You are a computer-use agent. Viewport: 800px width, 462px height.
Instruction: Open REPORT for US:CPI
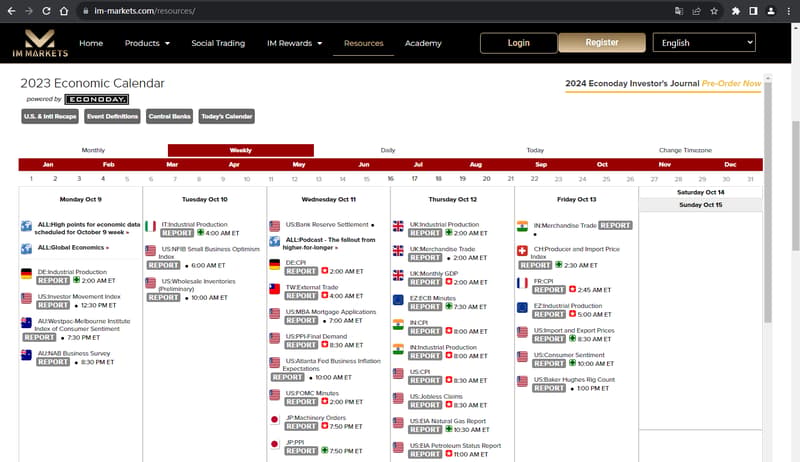coord(425,380)
